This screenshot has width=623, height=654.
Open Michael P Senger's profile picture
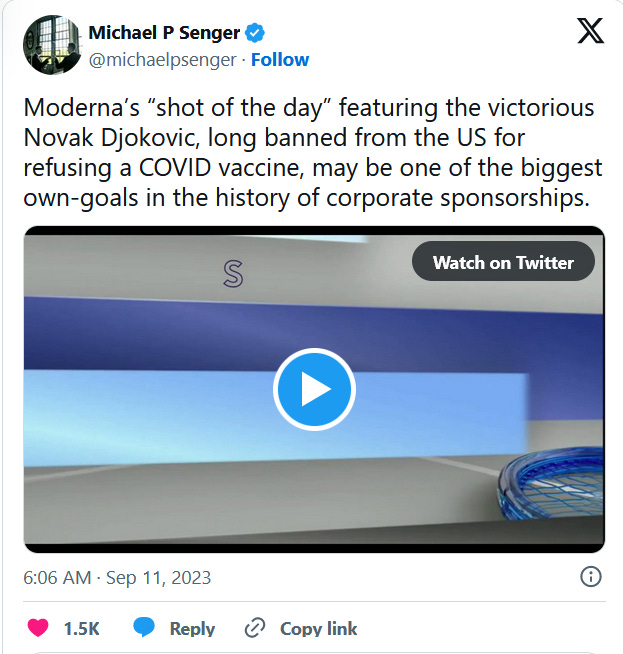pos(52,45)
